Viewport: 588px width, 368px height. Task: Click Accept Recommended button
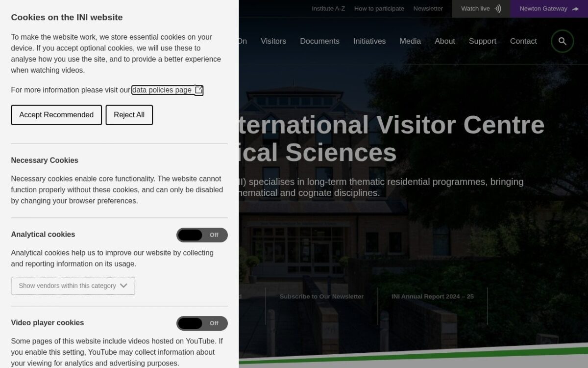tap(56, 115)
